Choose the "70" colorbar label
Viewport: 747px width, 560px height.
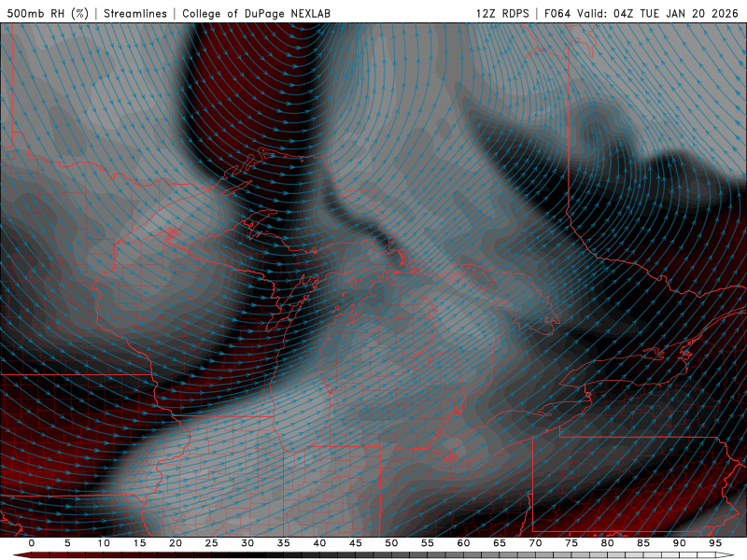tap(535, 543)
